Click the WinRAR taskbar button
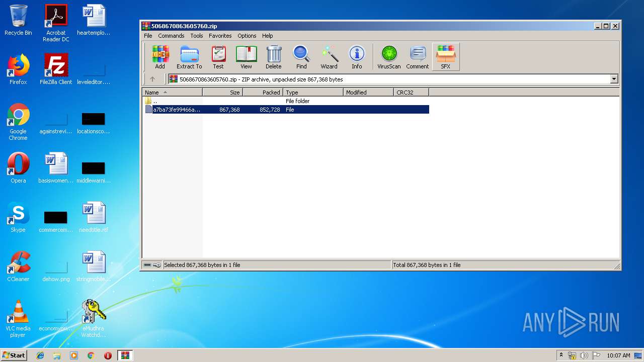This screenshot has height=362, width=644. (125, 355)
